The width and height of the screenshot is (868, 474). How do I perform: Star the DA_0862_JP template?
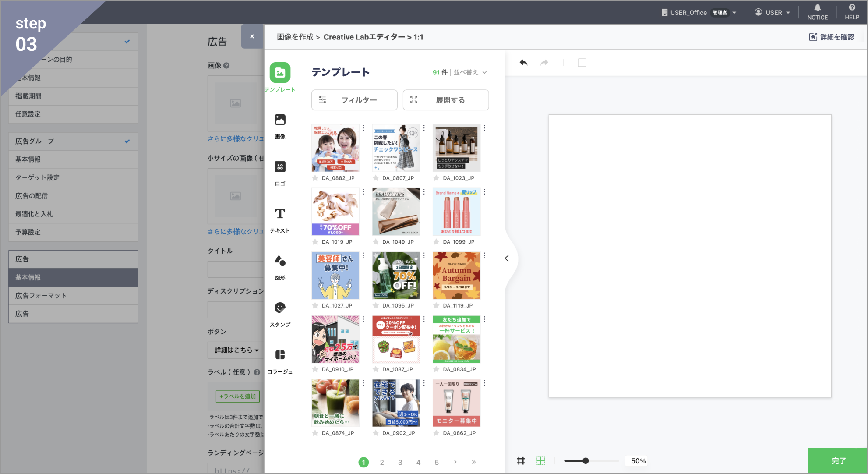(436, 433)
